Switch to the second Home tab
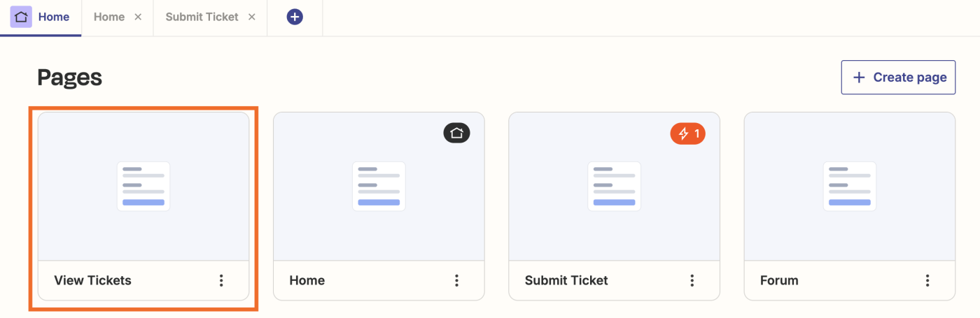980x318 pixels. (x=109, y=17)
